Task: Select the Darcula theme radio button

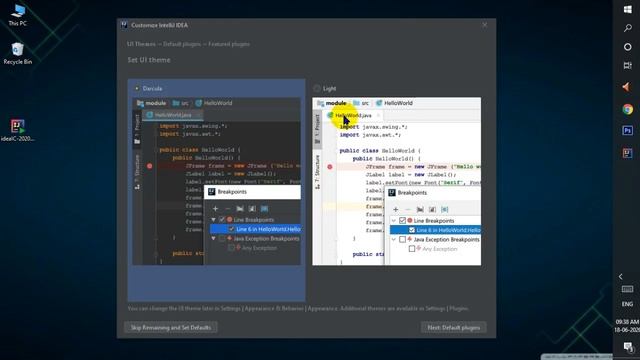Action: (x=137, y=88)
